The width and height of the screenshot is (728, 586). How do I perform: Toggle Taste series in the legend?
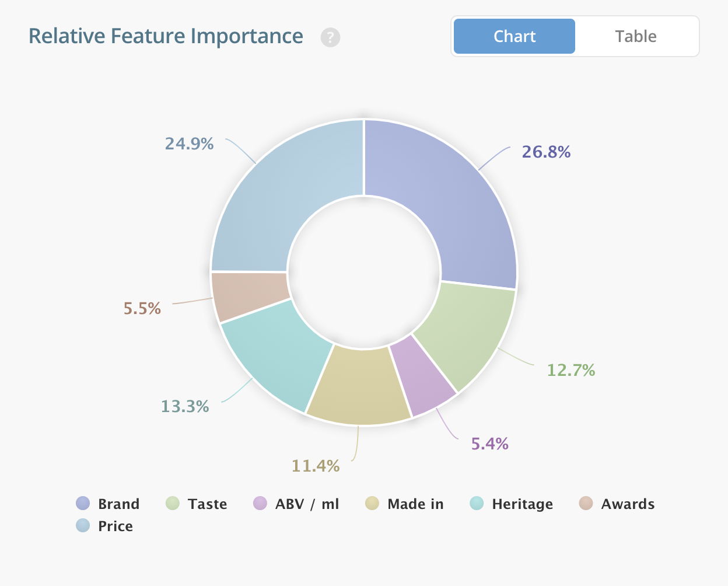pyautogui.click(x=197, y=504)
